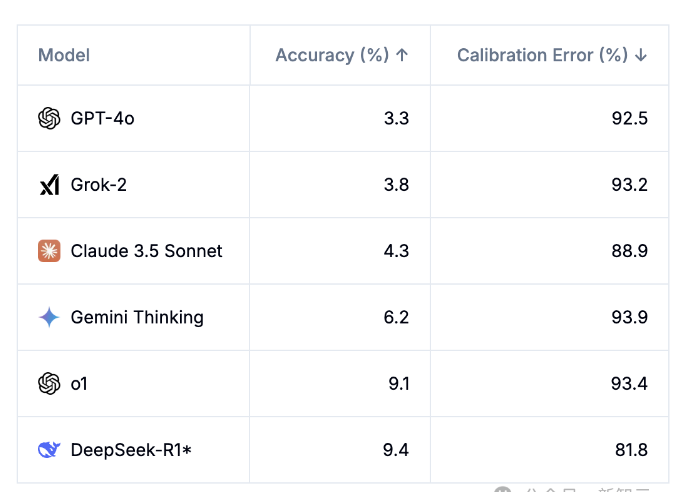Click the down arrow next to Calibration Error
Image resolution: width=682 pixels, height=492 pixels.
point(641,55)
